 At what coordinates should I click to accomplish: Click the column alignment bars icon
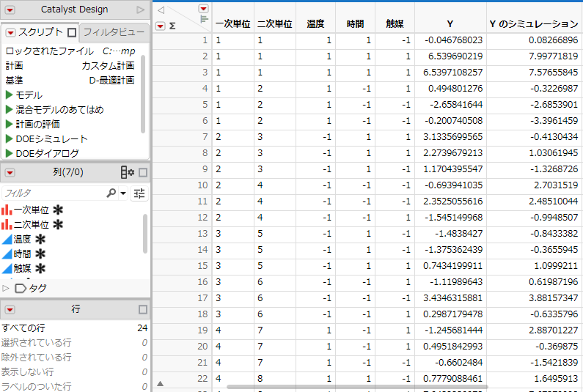204,19
